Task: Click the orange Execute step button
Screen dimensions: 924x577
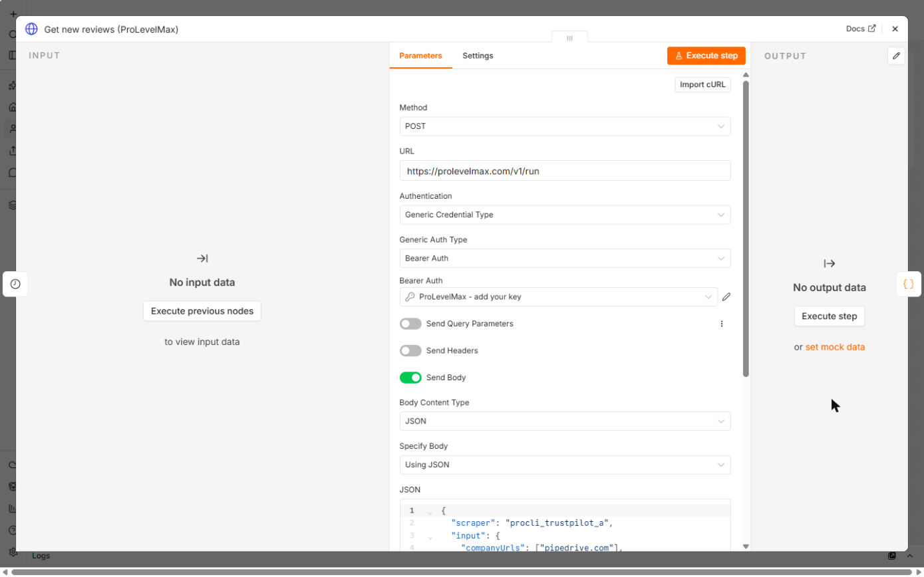Action: tap(706, 56)
